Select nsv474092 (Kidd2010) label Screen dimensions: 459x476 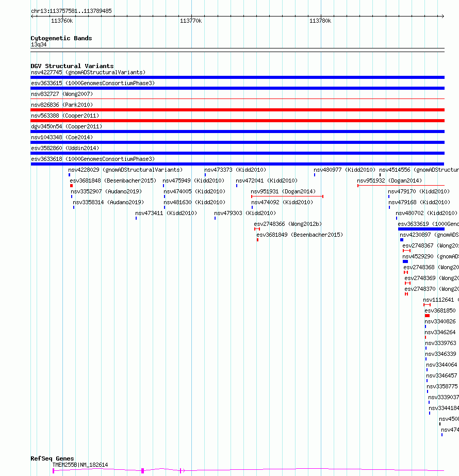tap(282, 203)
